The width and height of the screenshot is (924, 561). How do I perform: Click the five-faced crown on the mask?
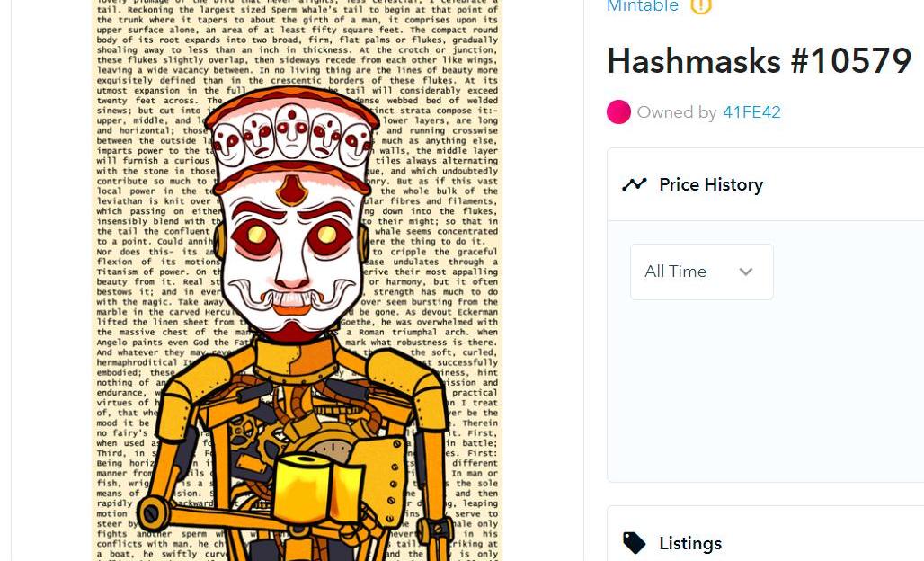point(292,129)
